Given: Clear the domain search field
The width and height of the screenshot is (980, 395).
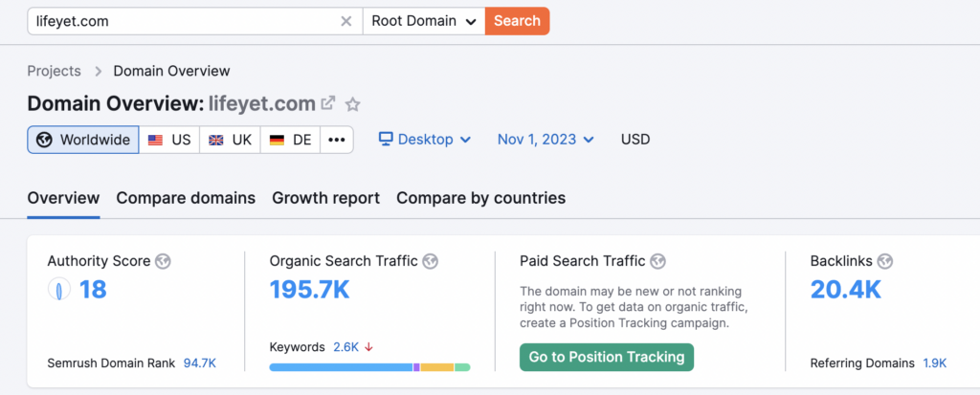Looking at the screenshot, I should [346, 21].
